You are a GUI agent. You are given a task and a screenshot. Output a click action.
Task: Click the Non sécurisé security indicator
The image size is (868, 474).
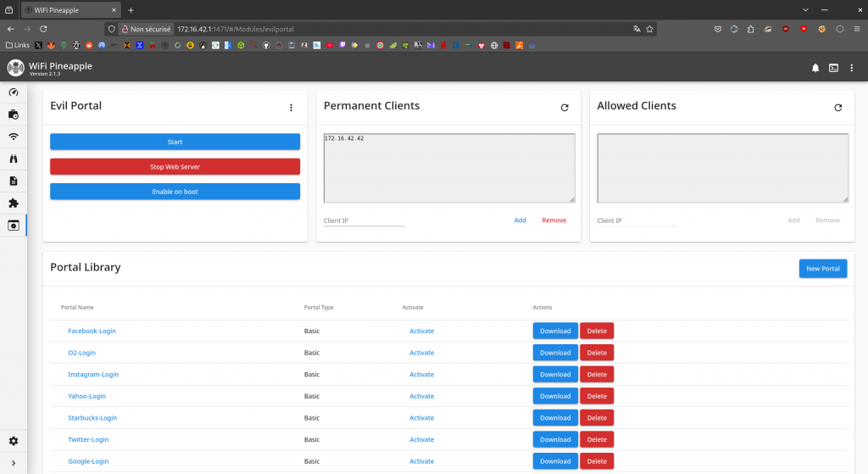click(x=146, y=29)
